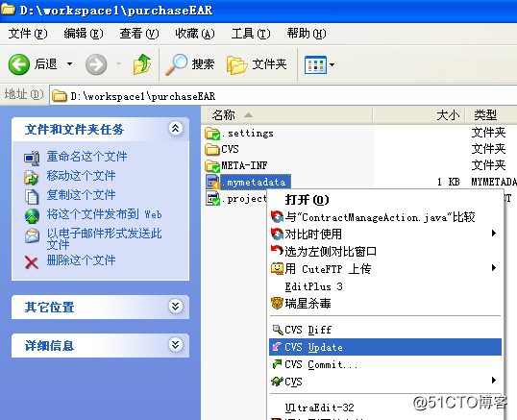Click the move file task icon
The width and height of the screenshot is (517, 420).
click(x=32, y=178)
